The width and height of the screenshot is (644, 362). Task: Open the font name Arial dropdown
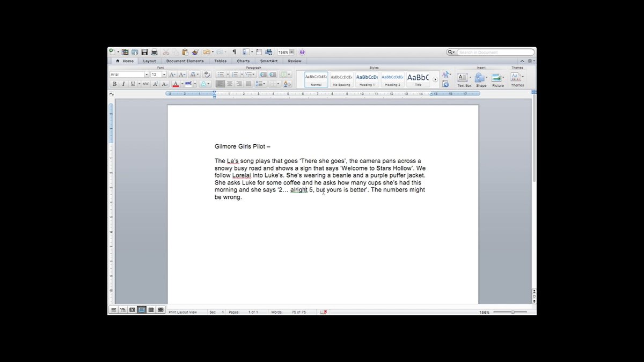pos(147,75)
